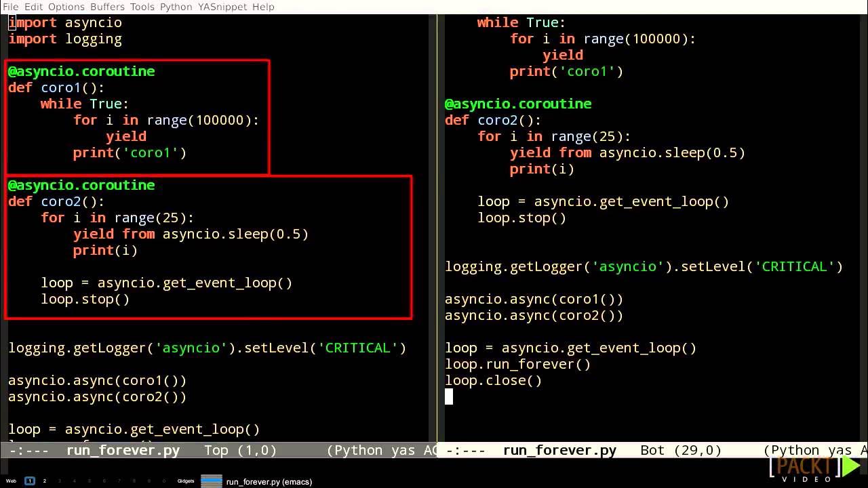Image resolution: width=868 pixels, height=488 pixels.
Task: Switch to the Web workspace tag
Action: (11, 481)
